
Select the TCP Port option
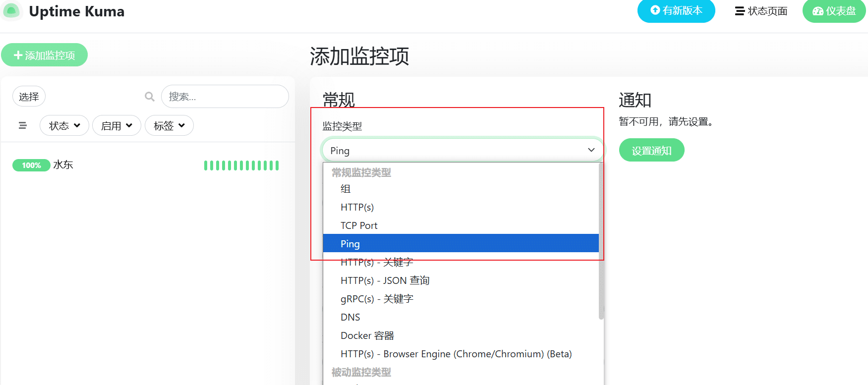[461, 225]
